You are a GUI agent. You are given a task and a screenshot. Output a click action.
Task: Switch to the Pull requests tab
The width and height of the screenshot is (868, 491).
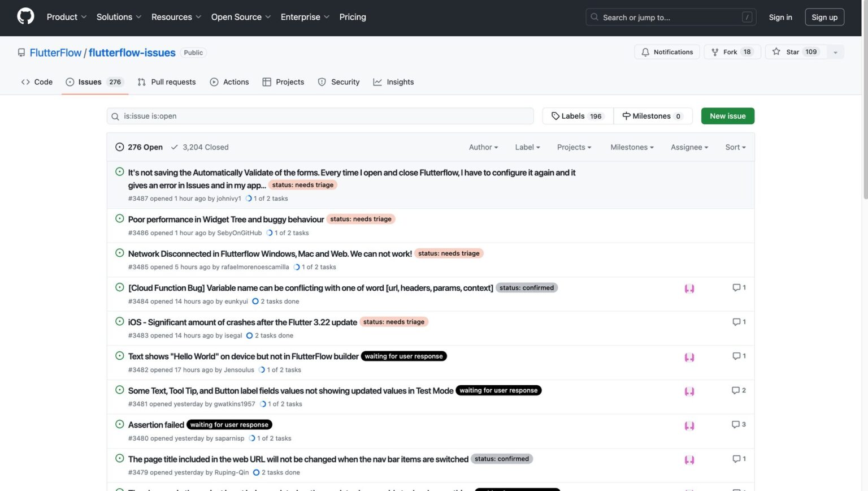167,82
